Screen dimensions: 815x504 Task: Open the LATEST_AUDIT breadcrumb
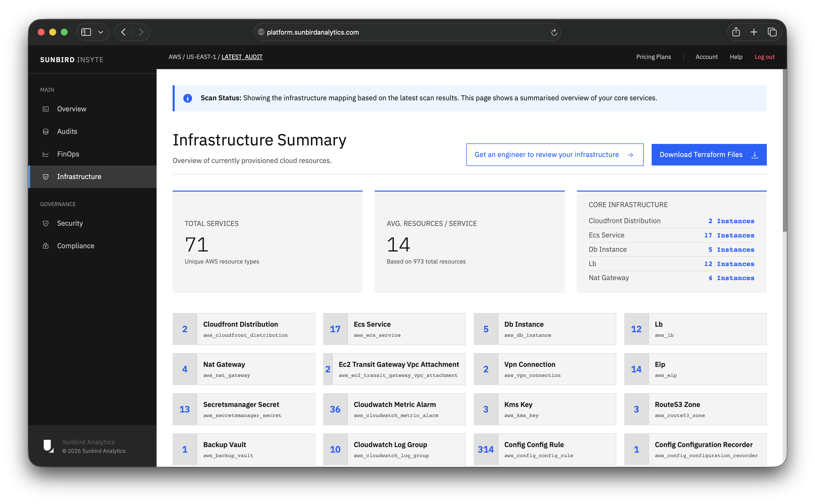coord(242,57)
